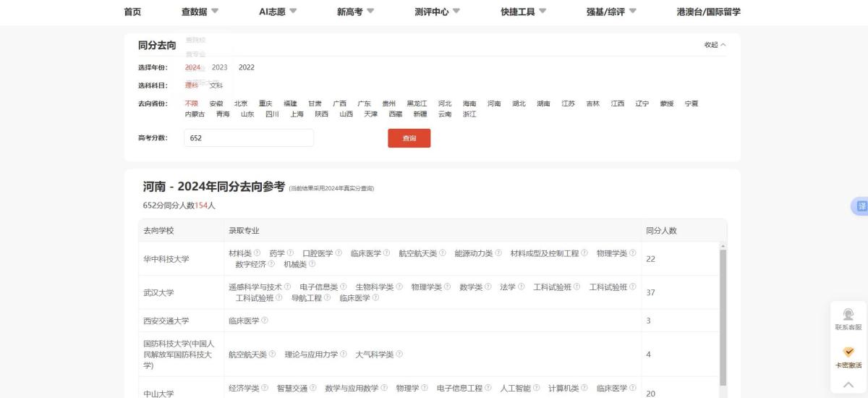
Task: Click help icon next to 材料类
Action: [x=257, y=253]
